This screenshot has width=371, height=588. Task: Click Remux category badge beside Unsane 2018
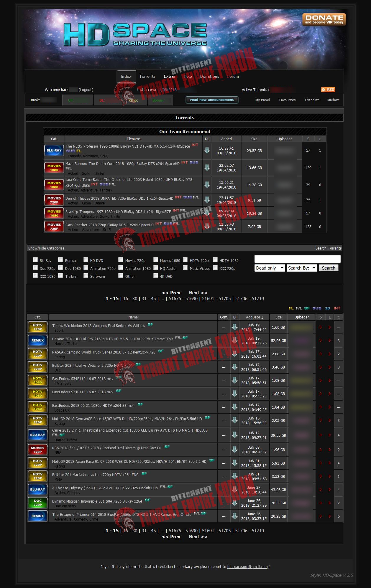coord(37,340)
